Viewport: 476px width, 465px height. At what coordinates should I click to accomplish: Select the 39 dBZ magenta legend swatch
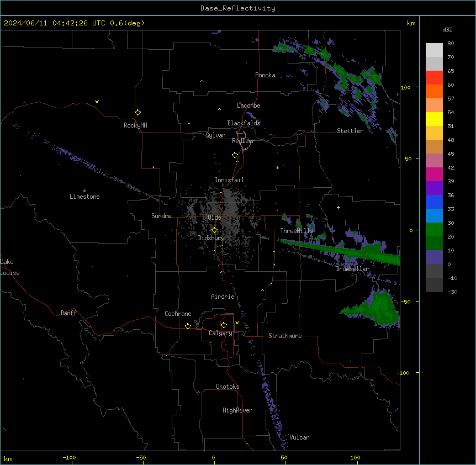[434, 174]
